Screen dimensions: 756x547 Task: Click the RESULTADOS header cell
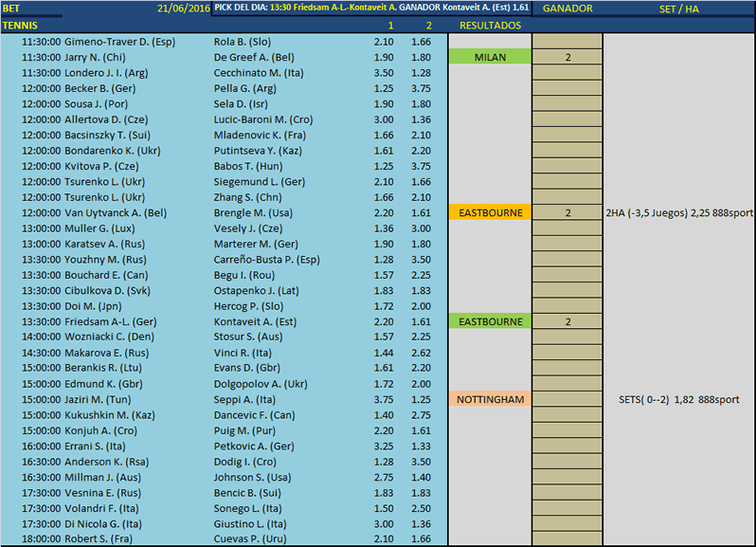click(x=490, y=25)
